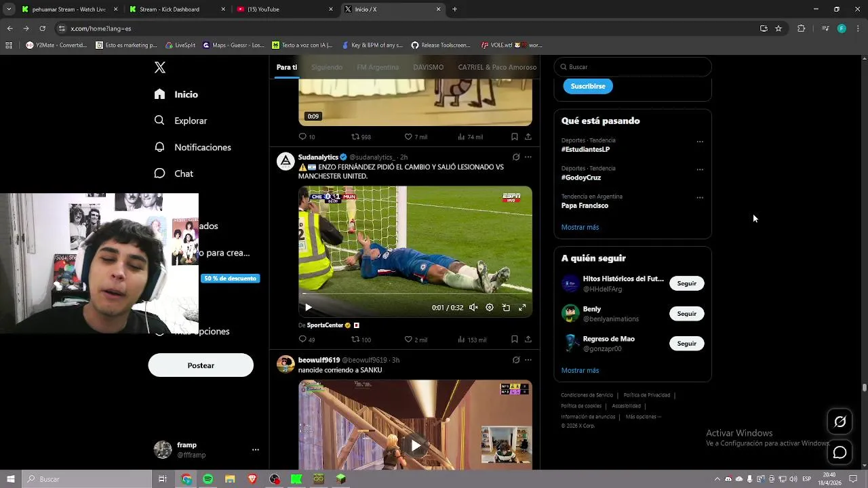868x488 pixels.
Task: Click the Windows Start button
Action: (10, 479)
